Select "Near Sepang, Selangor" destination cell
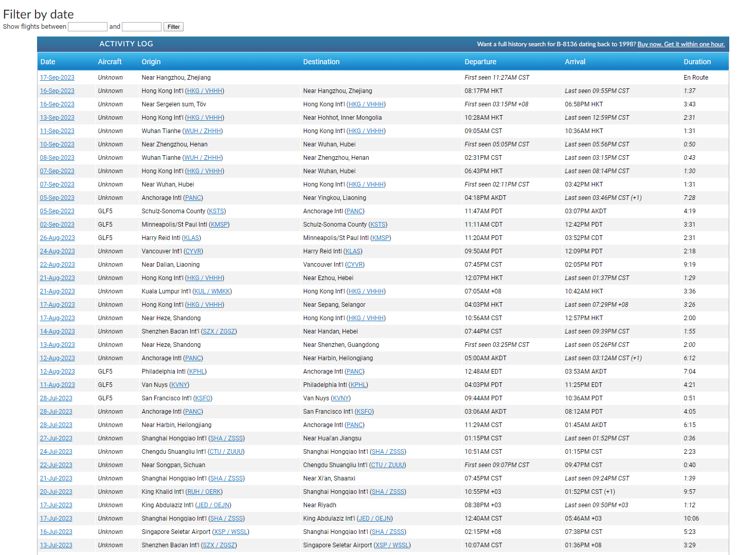Screen dimensions: 756x555 (334, 305)
